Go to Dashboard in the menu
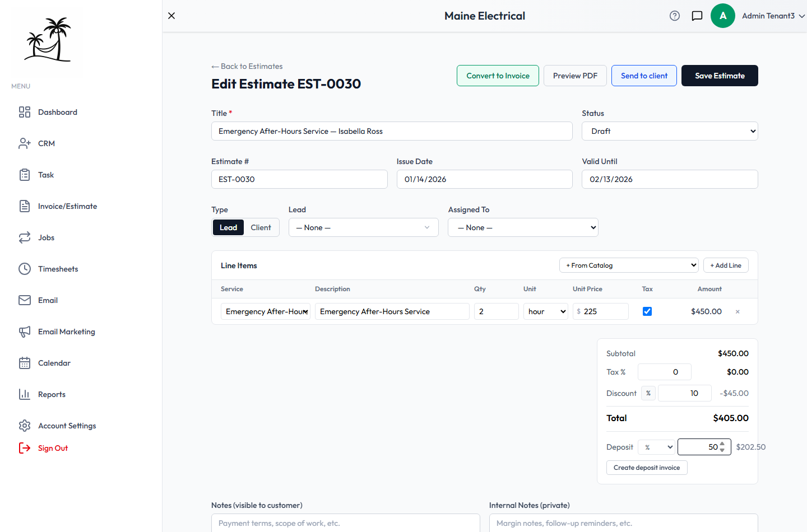Screen dimensions: 807x532 coord(58,112)
